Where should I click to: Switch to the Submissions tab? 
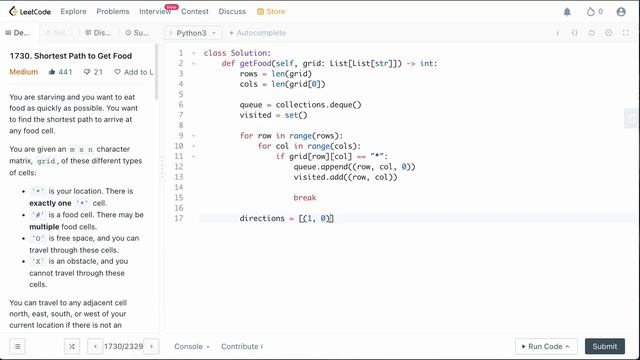137,33
